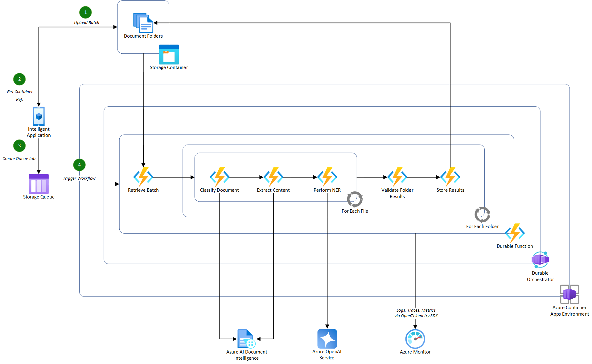This screenshot has height=364, width=592.
Task: Select the Store Results function icon
Action: tap(450, 177)
